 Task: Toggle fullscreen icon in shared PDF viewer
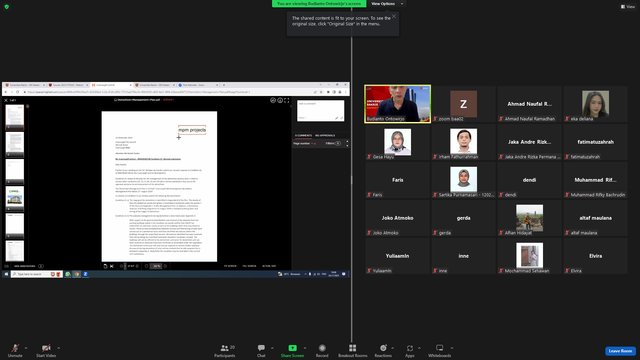click(x=287, y=100)
